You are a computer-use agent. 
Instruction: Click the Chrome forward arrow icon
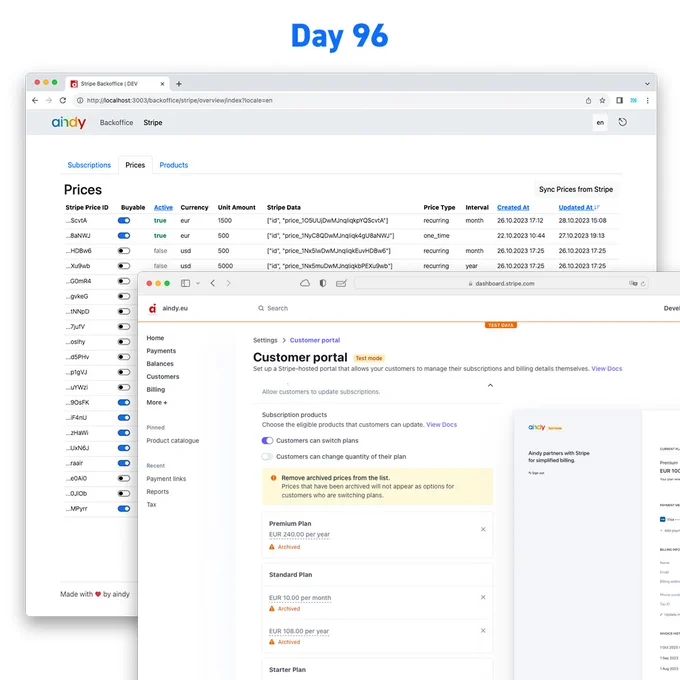(49, 100)
